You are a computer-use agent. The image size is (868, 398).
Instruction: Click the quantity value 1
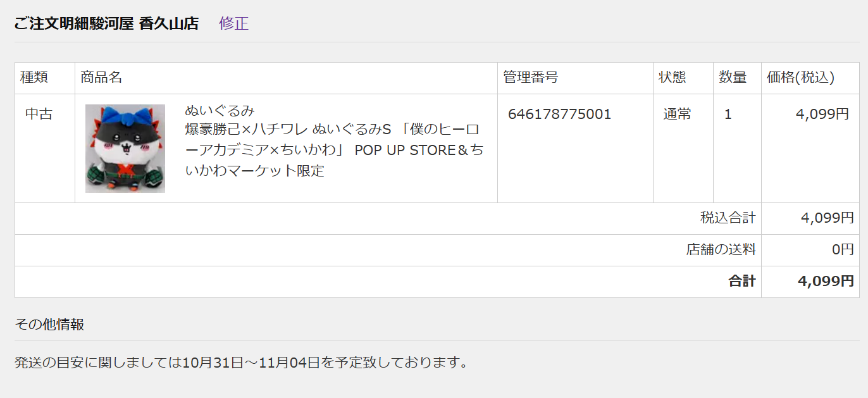pos(728,115)
